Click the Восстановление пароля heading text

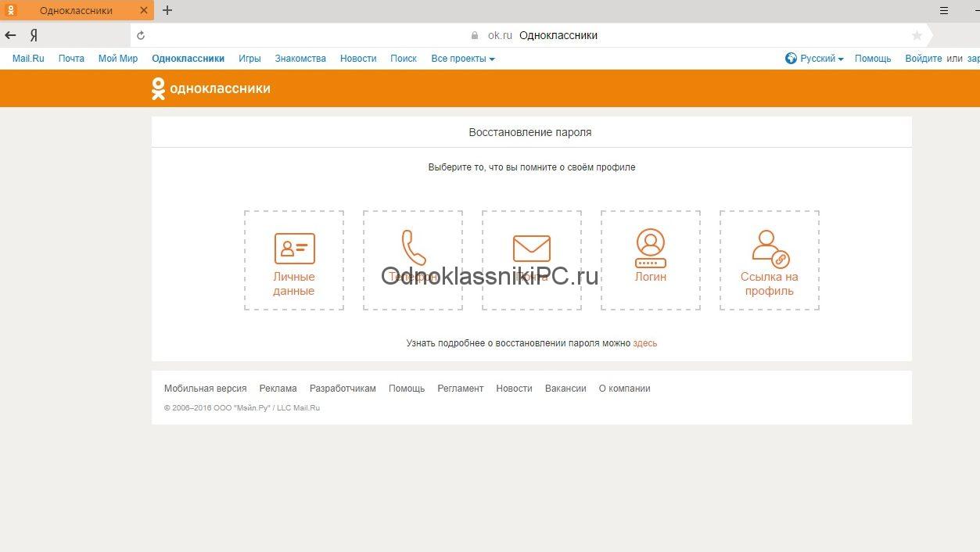click(530, 133)
